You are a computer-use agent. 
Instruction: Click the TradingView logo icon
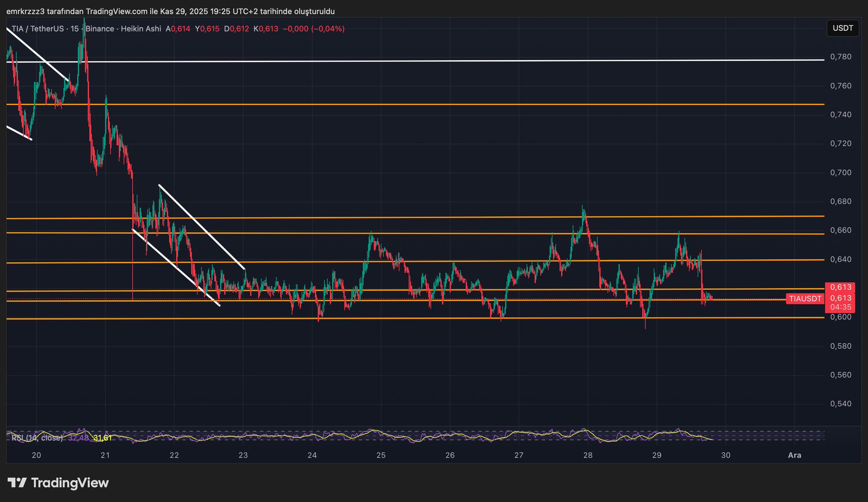coord(17,483)
